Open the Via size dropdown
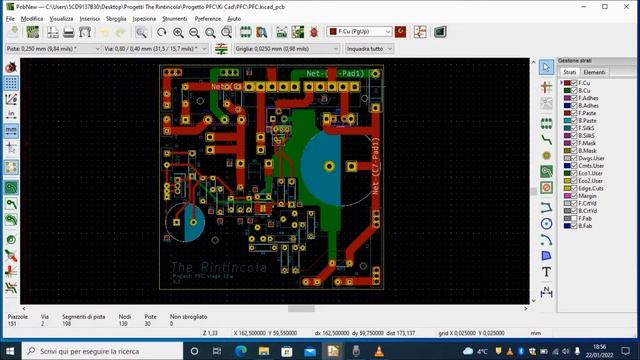 click(x=155, y=49)
